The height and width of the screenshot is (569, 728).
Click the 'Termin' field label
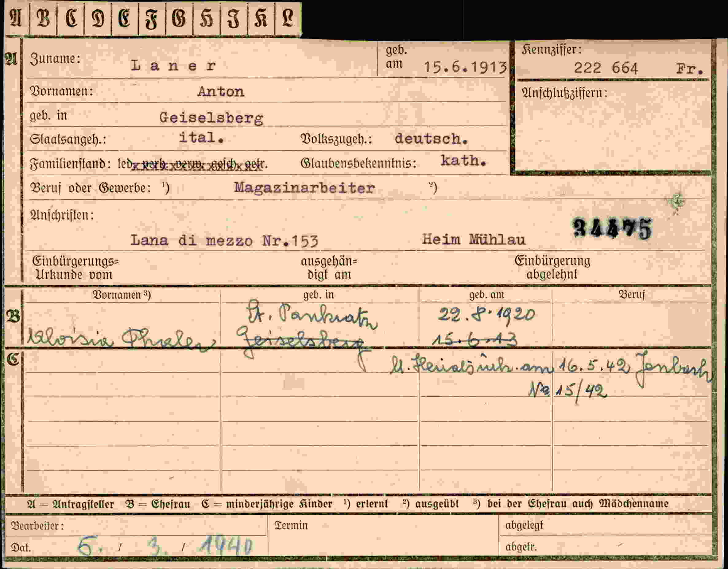[x=291, y=525]
